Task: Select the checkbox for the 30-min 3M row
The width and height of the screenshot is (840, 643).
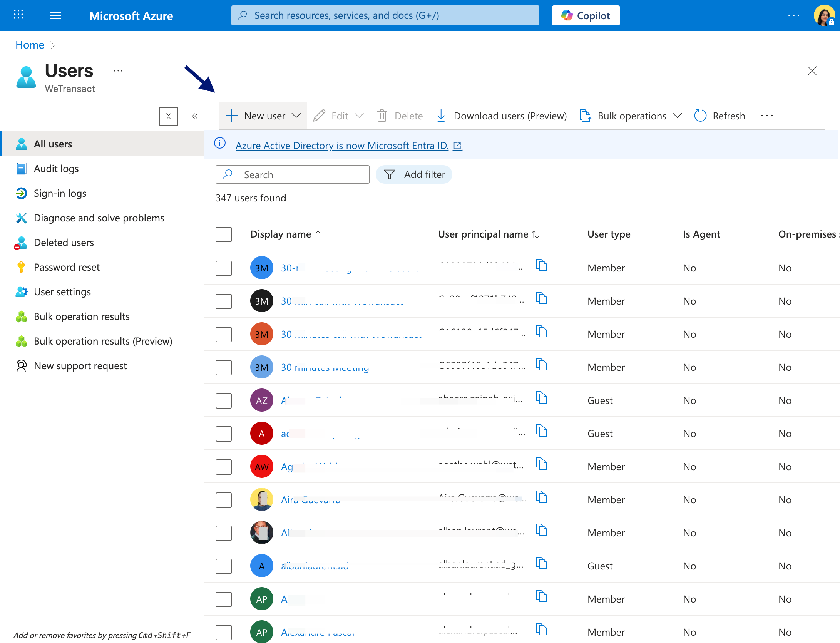Action: [224, 268]
